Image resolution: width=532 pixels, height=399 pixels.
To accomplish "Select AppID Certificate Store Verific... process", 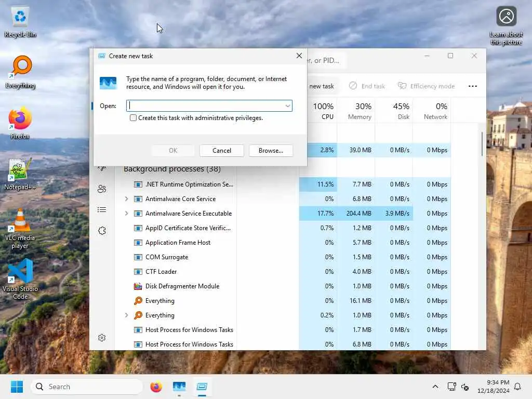I will point(188,228).
